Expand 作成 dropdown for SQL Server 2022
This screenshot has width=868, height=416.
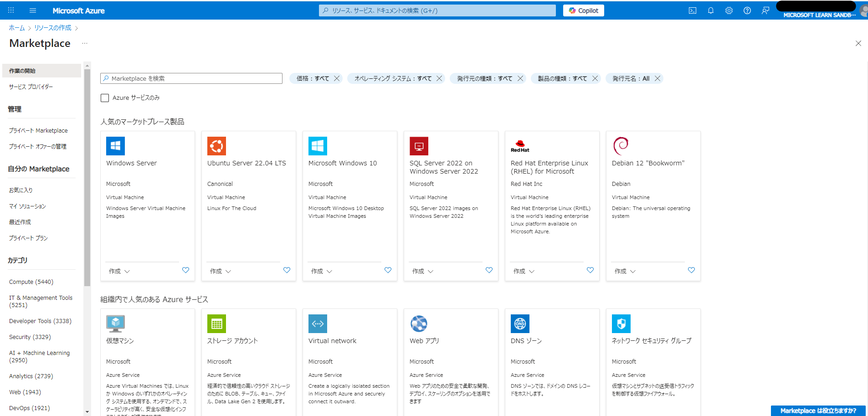tap(423, 271)
